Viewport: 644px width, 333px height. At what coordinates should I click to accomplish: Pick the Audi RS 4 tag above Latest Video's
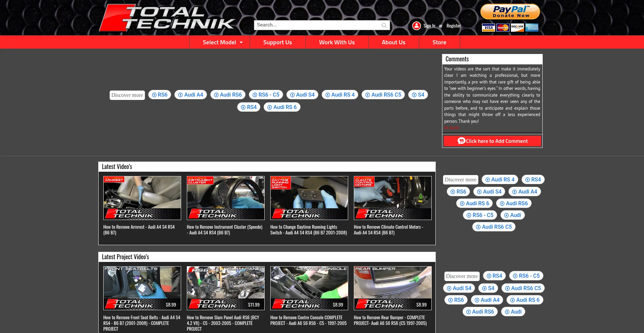(x=340, y=95)
